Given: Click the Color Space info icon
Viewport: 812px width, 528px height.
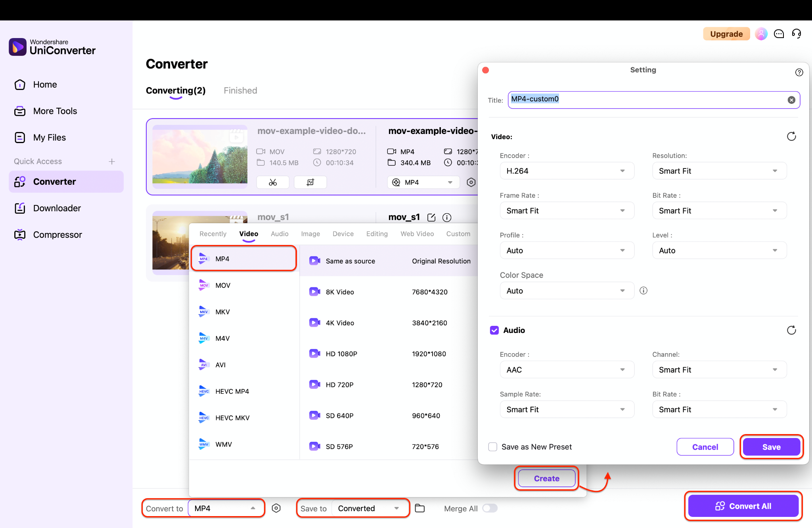Looking at the screenshot, I should click(x=643, y=291).
